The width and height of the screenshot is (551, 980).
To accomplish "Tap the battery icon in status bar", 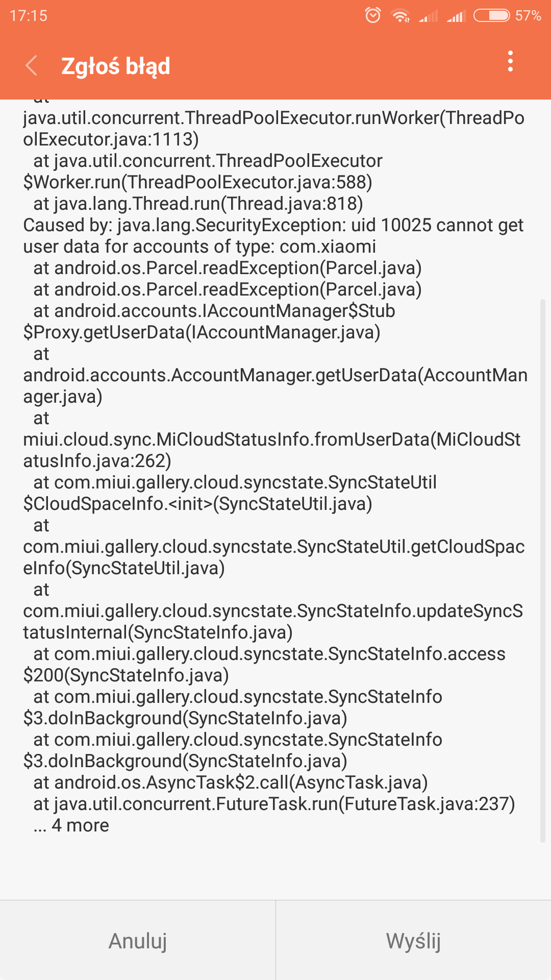I will click(x=491, y=16).
